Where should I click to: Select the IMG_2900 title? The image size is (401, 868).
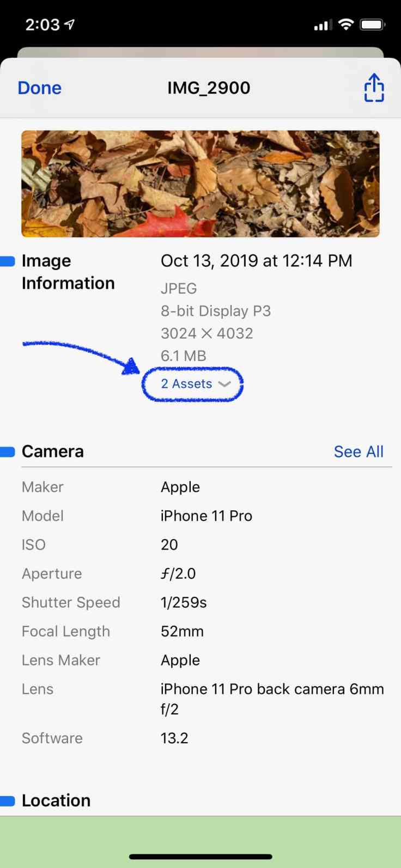click(x=209, y=88)
